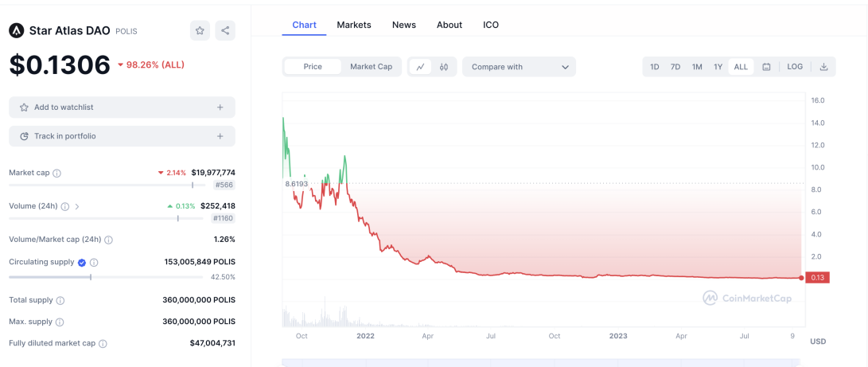
Task: Click the 1.26% Volume/Market cap value
Action: tap(224, 240)
